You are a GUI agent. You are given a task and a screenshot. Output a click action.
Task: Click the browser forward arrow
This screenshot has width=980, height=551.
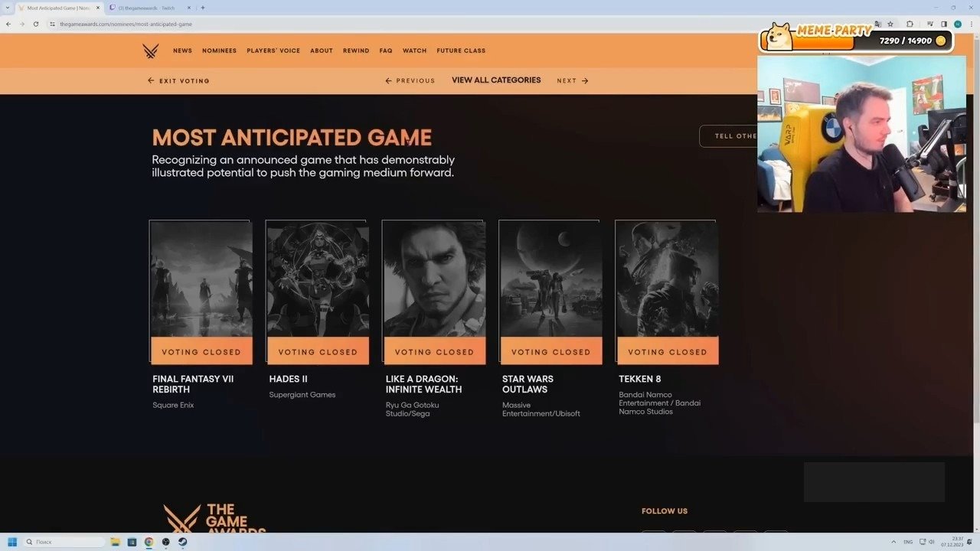tap(21, 24)
